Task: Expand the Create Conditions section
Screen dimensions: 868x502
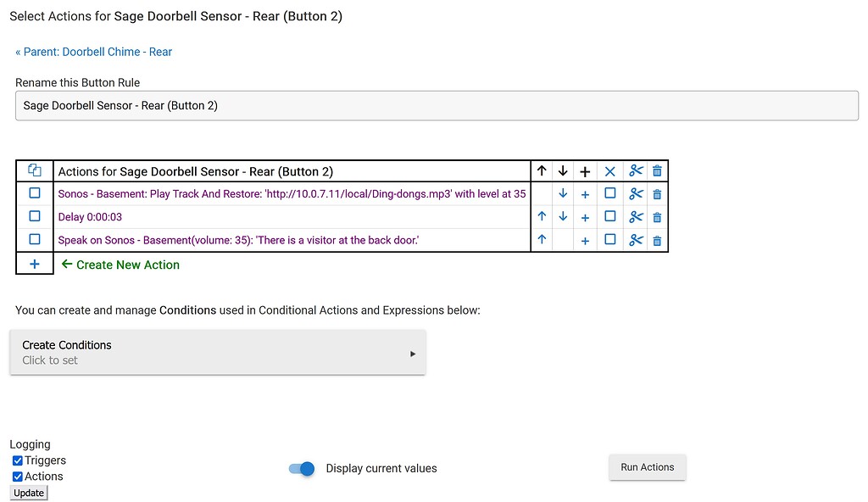Action: (217, 351)
